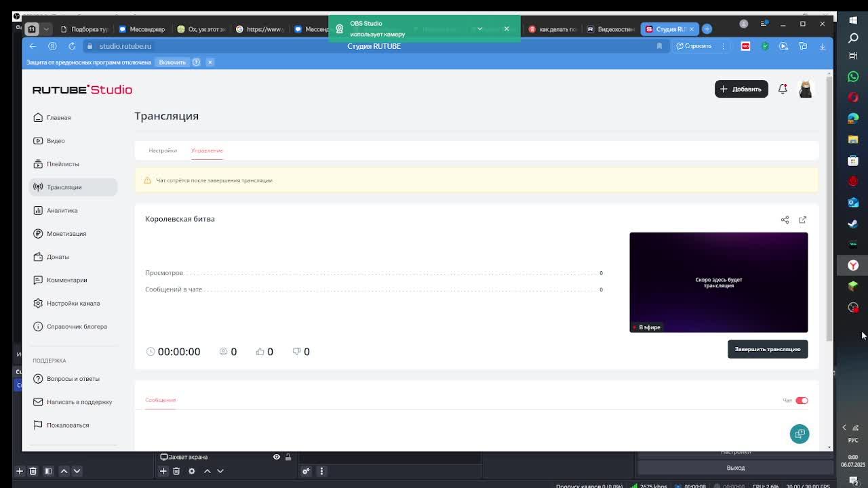The height and width of the screenshot is (488, 868).
Task: Expand the browser tab group dropdown
Action: coord(46,29)
